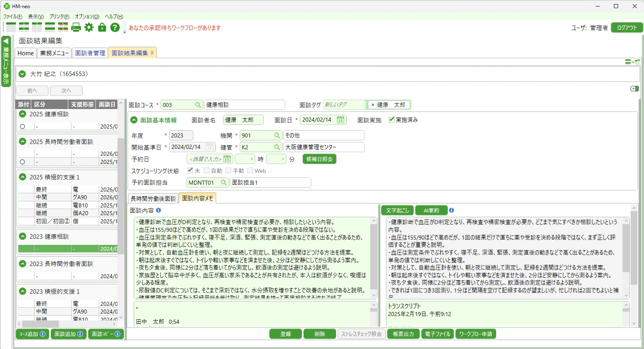Open help with the question mark icon
Image resolution: width=644 pixels, height=349 pixels.
click(115, 27)
